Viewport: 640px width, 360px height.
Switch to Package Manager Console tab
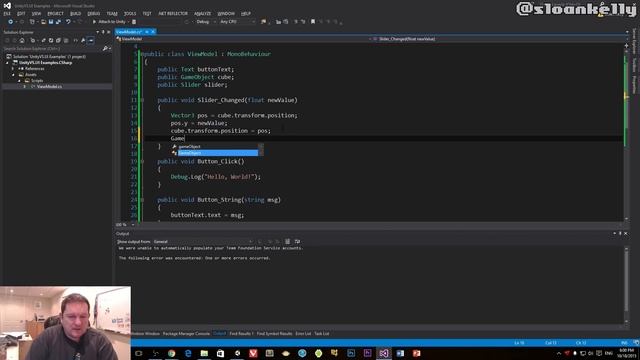click(x=186, y=333)
